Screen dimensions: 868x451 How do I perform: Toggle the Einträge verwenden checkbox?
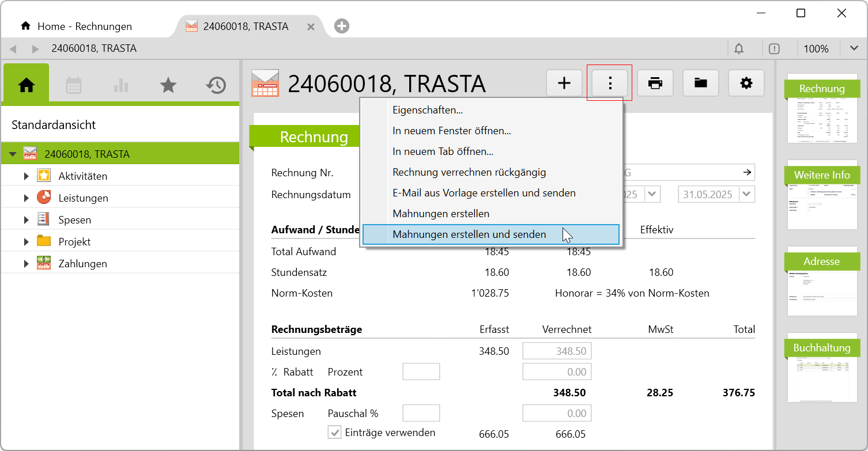click(334, 433)
